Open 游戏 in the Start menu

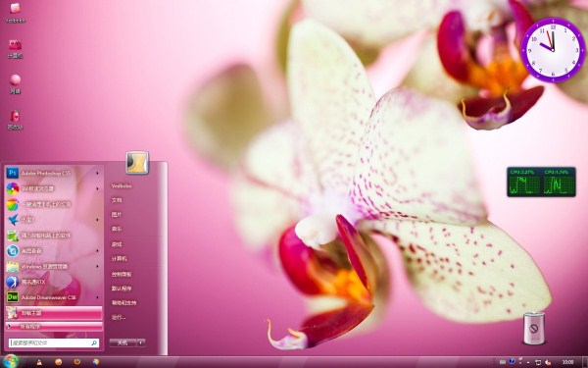tap(117, 244)
